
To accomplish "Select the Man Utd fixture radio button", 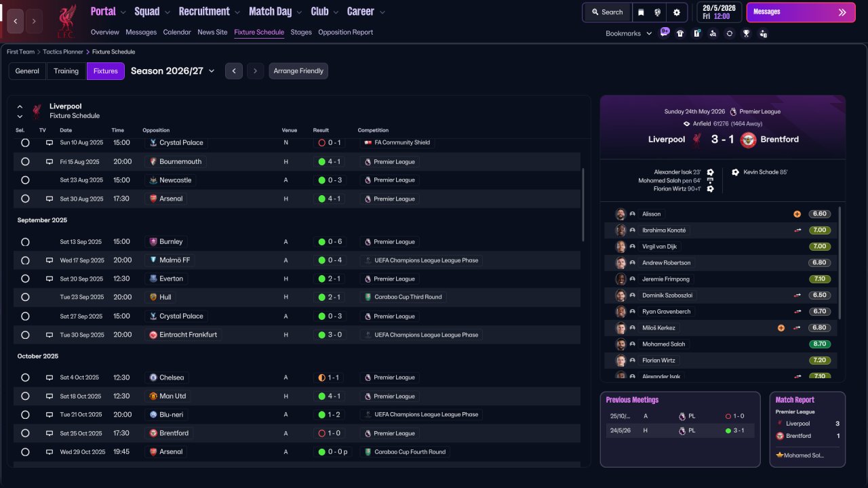I will point(25,396).
